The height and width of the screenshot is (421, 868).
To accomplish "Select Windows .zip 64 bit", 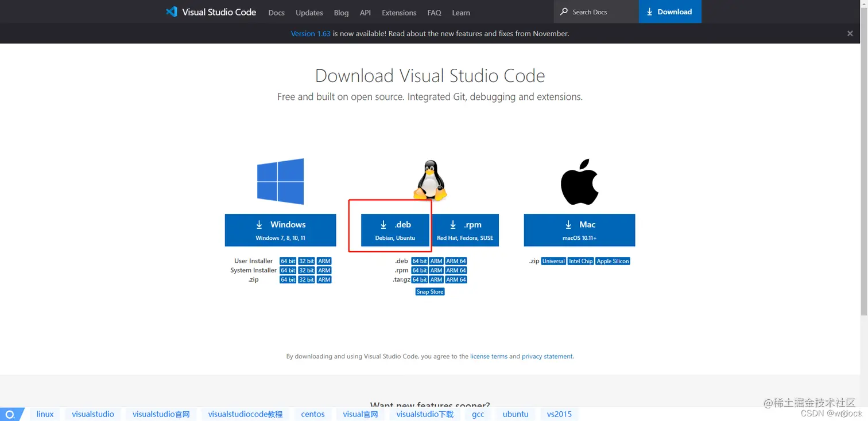I will [288, 279].
